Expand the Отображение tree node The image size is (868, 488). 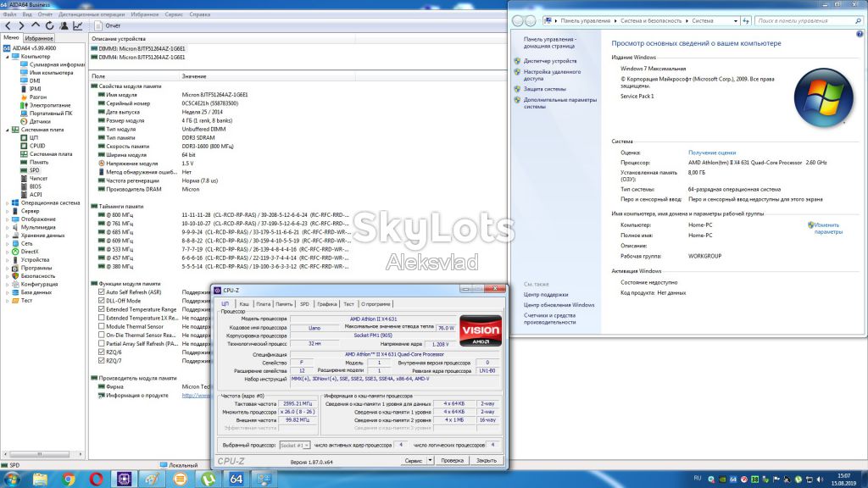pos(7,219)
